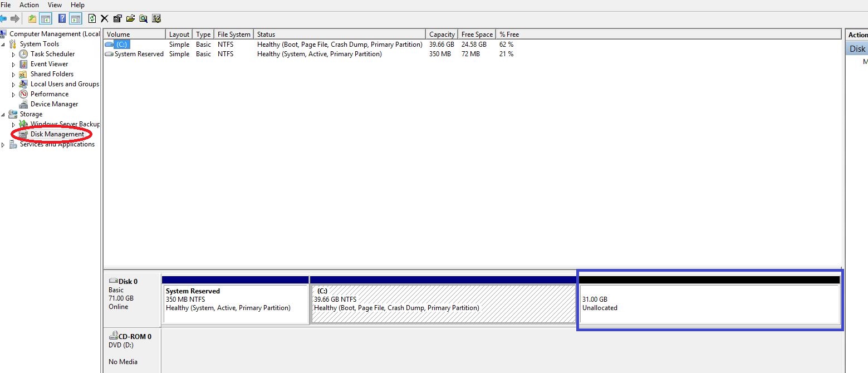Expand Local Users and Groups node
The height and width of the screenshot is (373, 868).
[x=14, y=85]
